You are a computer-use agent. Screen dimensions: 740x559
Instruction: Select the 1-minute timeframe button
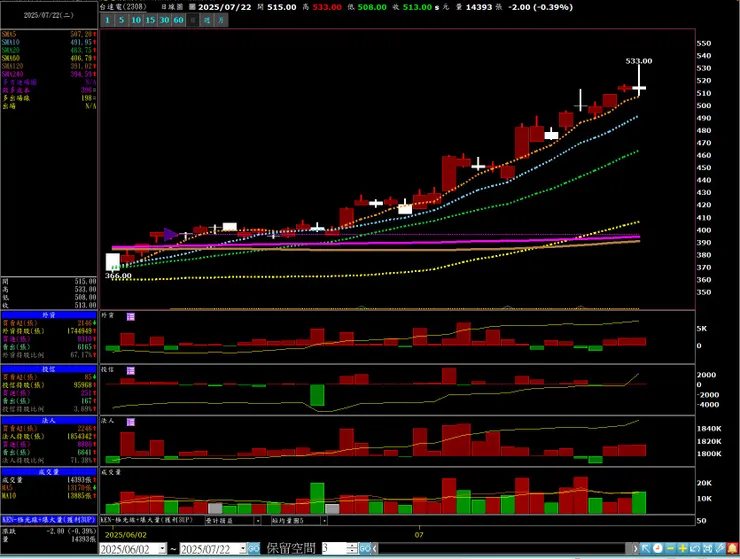107,20
